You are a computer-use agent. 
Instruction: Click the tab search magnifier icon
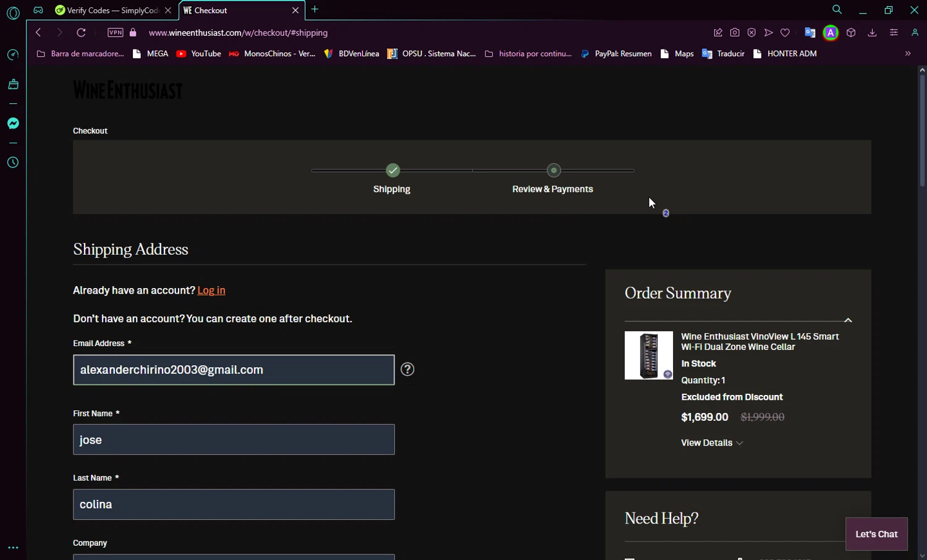837,10
